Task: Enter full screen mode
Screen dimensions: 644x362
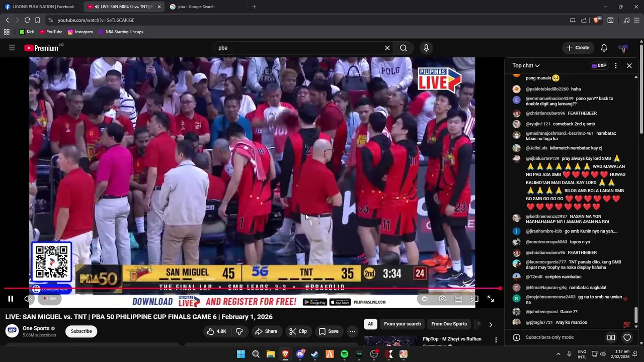Action: [x=491, y=299]
